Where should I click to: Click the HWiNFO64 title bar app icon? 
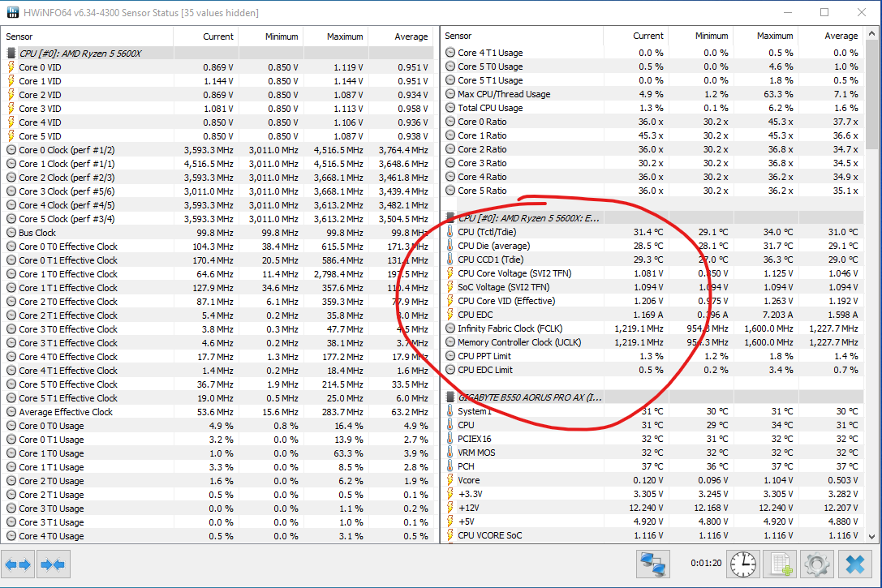[12, 12]
